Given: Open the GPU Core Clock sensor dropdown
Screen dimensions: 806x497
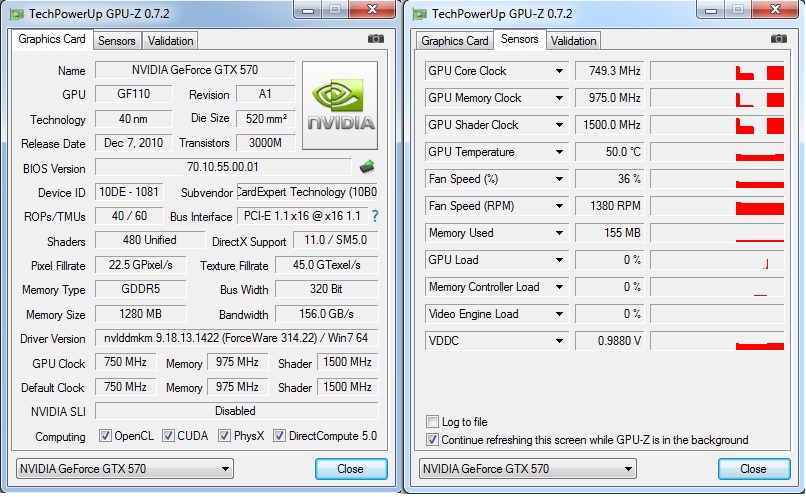Looking at the screenshot, I should (x=559, y=71).
